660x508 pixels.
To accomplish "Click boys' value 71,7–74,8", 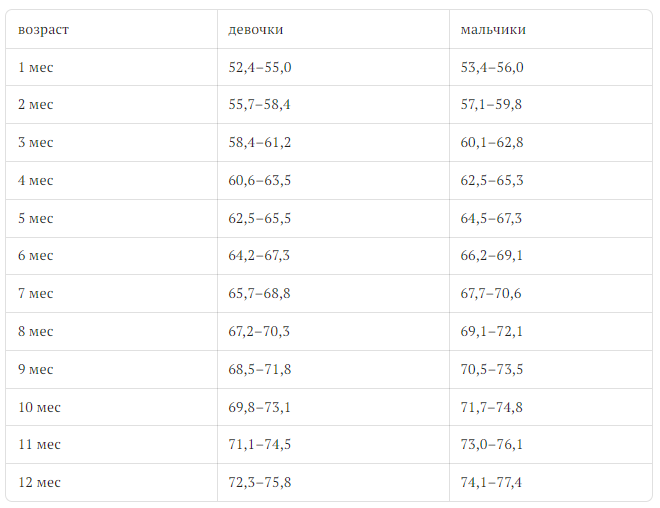I will click(491, 407).
